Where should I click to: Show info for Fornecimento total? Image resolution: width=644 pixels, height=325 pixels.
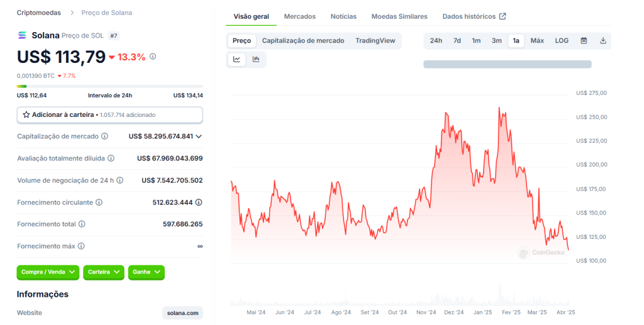[82, 224]
